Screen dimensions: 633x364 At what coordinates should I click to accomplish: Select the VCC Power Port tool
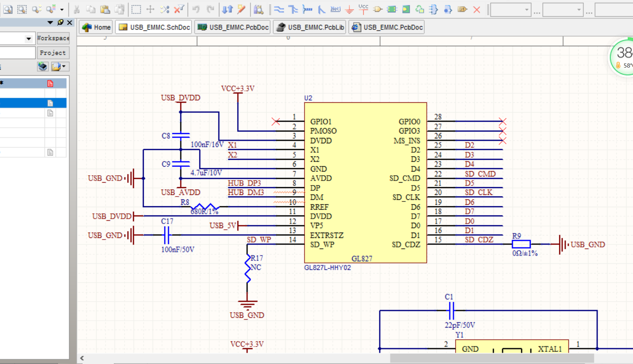(x=363, y=9)
